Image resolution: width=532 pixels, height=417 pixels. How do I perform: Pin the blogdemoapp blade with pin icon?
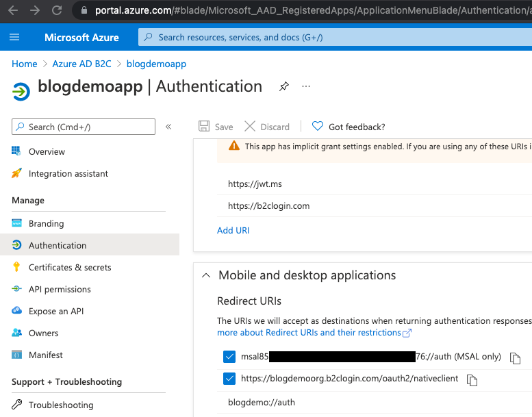[284, 86]
